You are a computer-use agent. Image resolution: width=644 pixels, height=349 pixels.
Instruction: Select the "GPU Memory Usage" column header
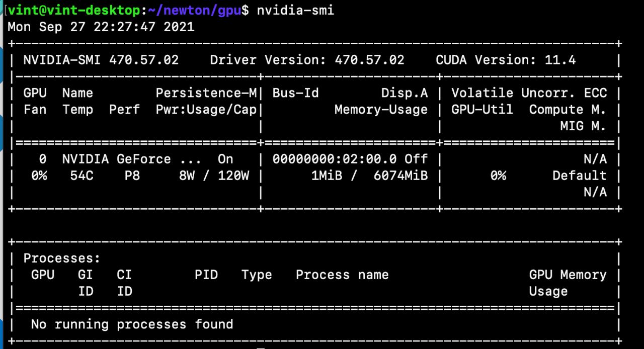568,283
